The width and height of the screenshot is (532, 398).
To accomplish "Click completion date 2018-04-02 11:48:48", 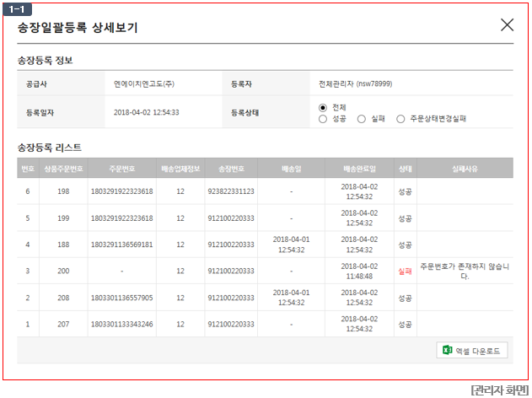I will 359,272.
